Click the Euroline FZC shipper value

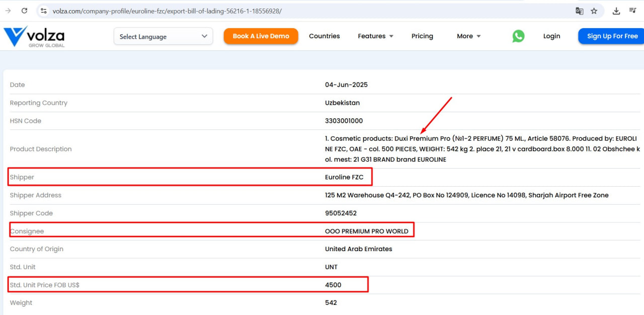tap(344, 177)
